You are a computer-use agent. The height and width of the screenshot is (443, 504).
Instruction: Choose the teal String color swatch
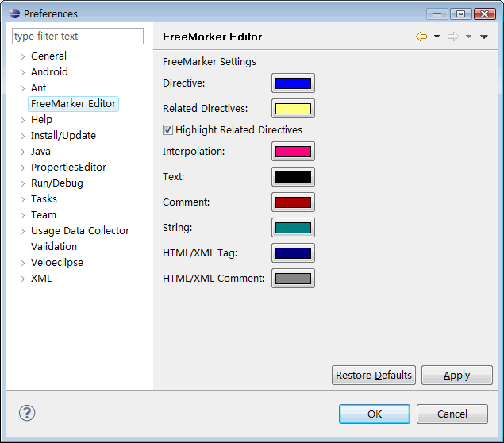coord(293,228)
